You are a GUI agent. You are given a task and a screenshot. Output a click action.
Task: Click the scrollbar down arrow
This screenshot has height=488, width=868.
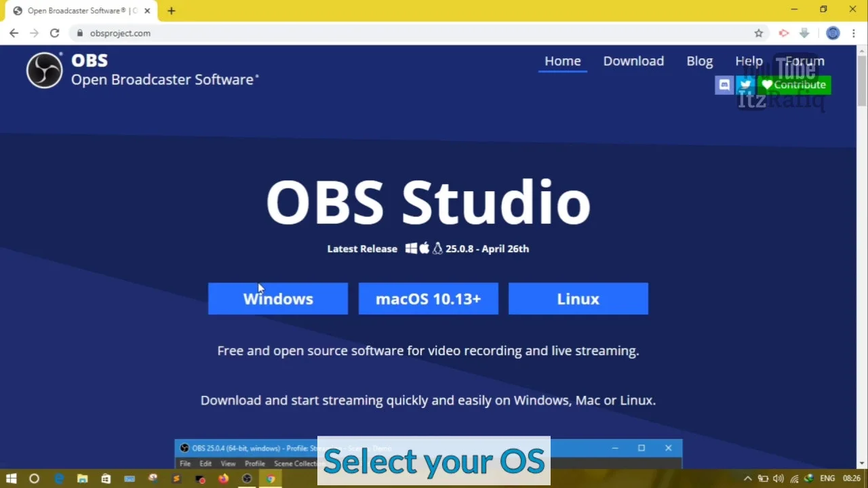click(x=861, y=464)
